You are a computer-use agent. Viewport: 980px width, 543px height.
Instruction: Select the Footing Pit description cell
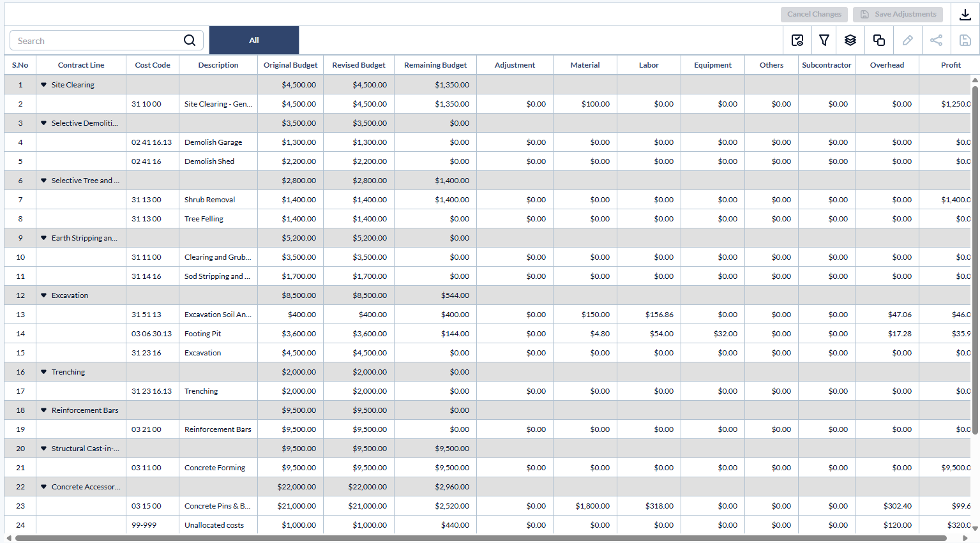point(218,334)
